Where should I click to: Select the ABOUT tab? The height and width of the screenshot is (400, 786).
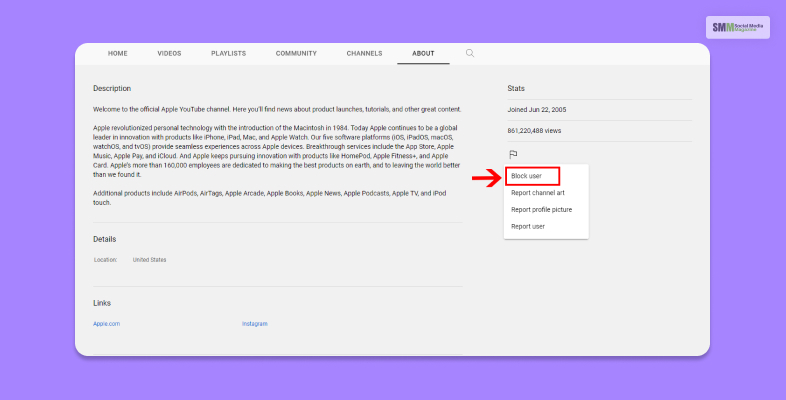pos(423,53)
